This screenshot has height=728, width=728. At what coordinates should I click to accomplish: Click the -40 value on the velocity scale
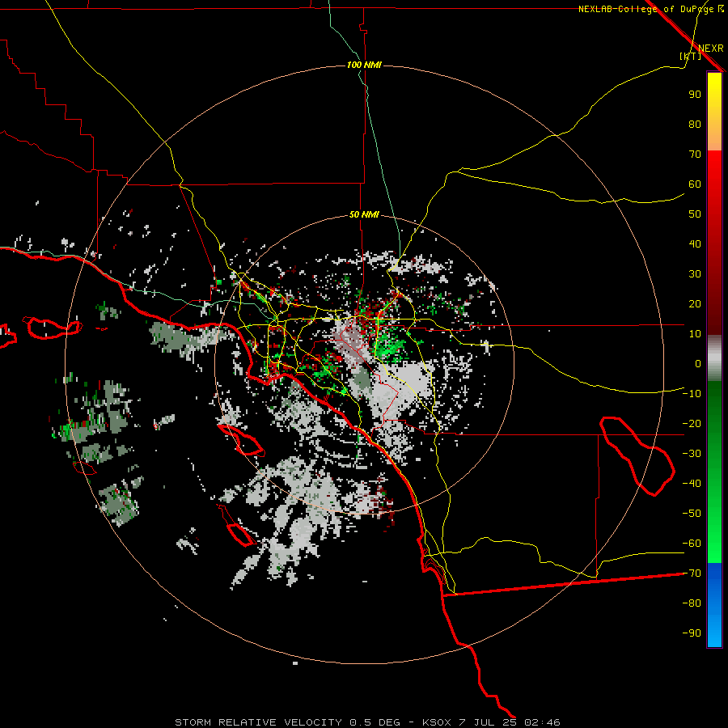click(692, 484)
